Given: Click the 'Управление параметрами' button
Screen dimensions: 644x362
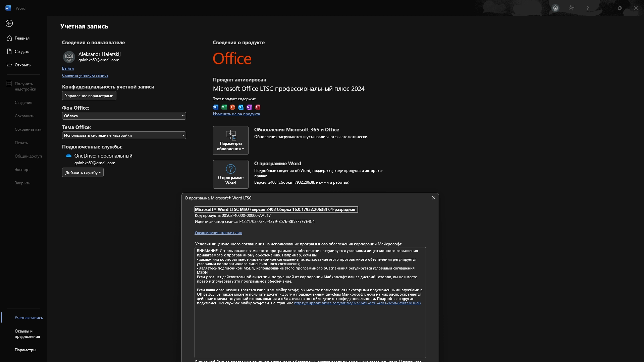Looking at the screenshot, I should point(89,96).
